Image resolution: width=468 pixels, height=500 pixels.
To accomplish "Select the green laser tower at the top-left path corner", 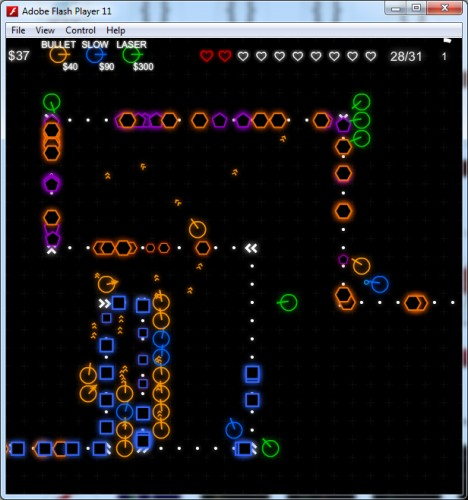I will pos(52,102).
